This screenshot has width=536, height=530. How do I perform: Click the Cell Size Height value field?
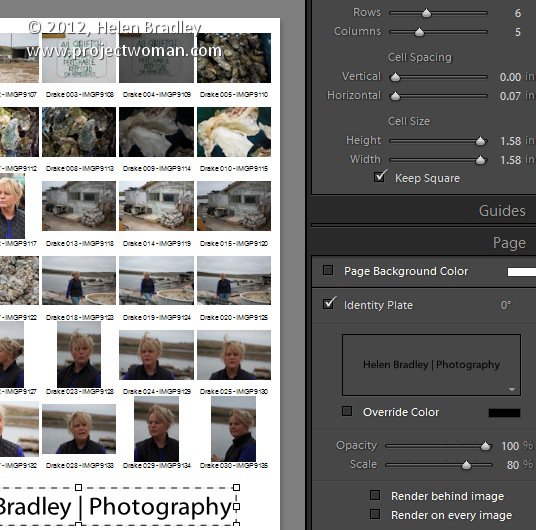511,141
